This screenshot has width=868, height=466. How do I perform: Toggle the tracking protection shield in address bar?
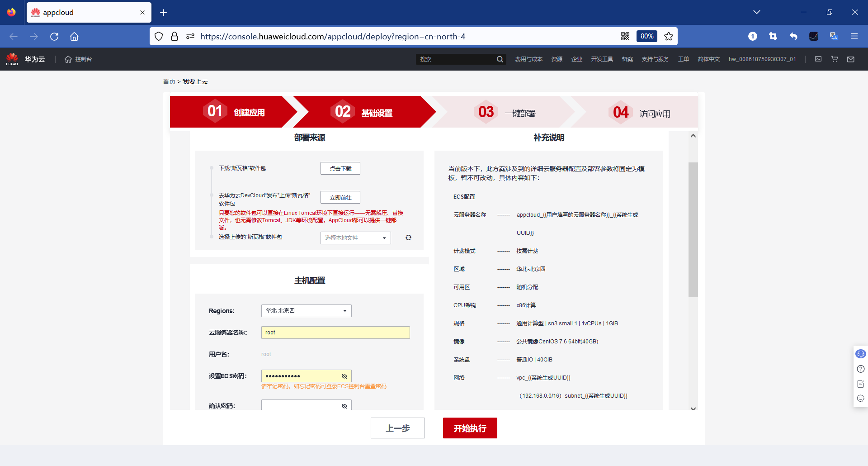tap(158, 36)
